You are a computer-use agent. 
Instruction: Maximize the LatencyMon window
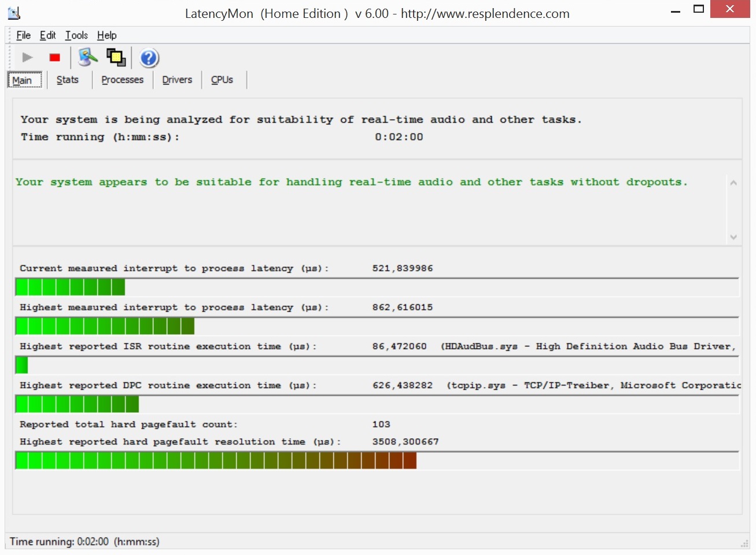click(x=699, y=9)
